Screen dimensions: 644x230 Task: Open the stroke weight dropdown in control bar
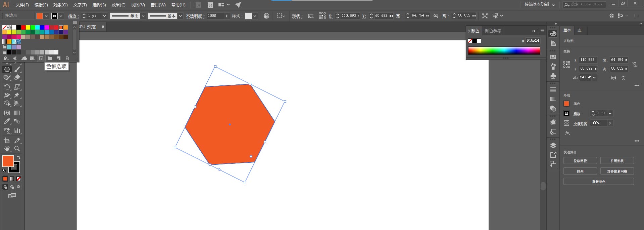104,16
